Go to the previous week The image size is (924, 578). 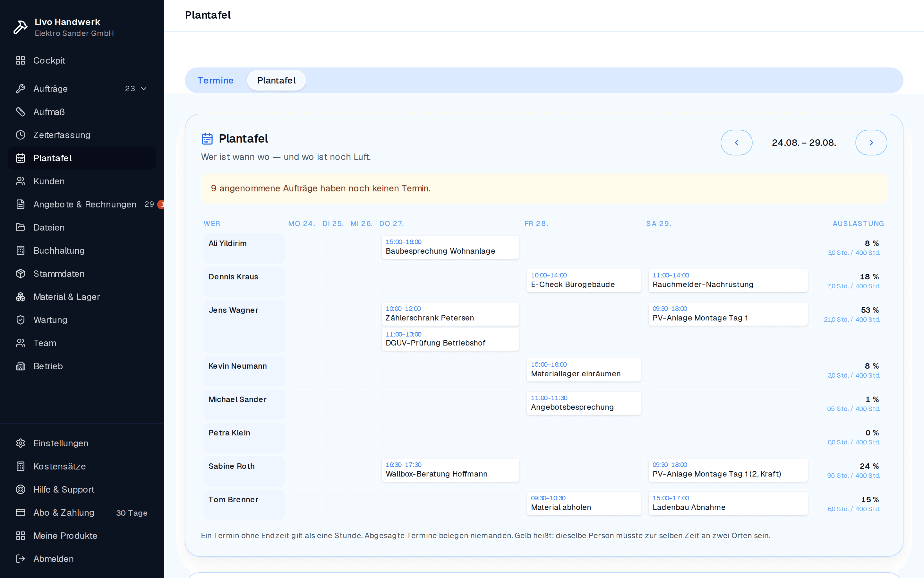pyautogui.click(x=737, y=143)
